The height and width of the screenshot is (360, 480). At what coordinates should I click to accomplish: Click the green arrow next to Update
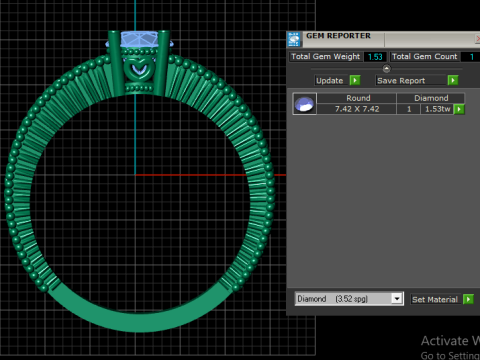(355, 80)
